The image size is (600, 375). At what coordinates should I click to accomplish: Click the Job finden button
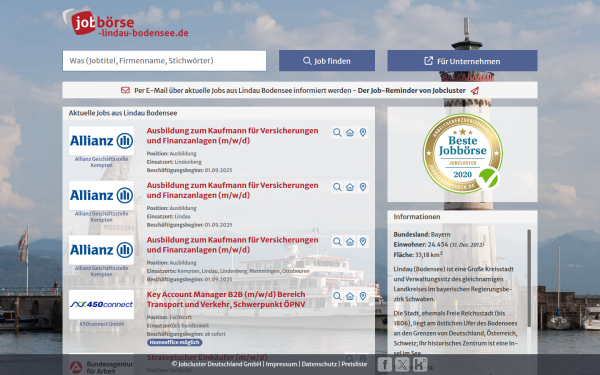(x=327, y=60)
